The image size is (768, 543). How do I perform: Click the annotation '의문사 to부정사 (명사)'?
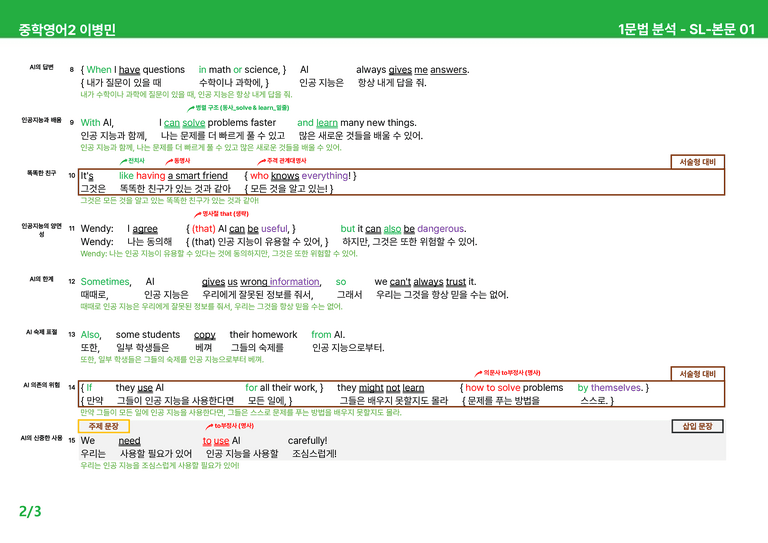click(508, 373)
